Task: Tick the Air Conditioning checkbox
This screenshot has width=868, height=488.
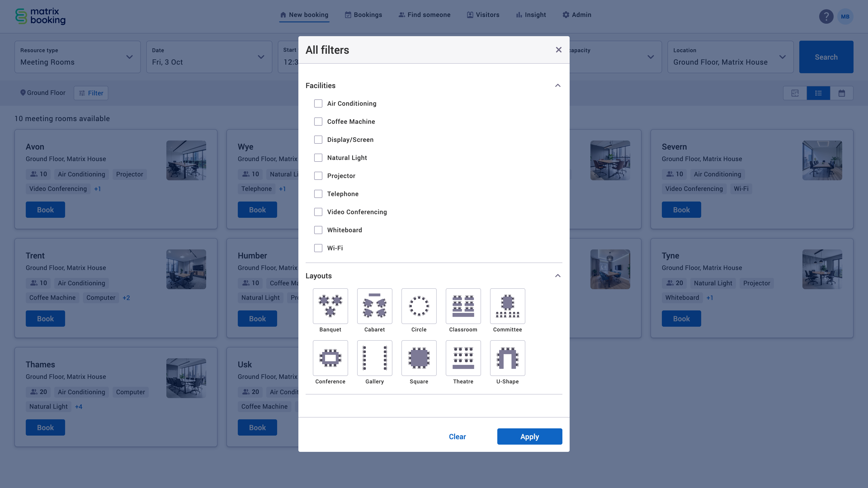Action: (318, 103)
